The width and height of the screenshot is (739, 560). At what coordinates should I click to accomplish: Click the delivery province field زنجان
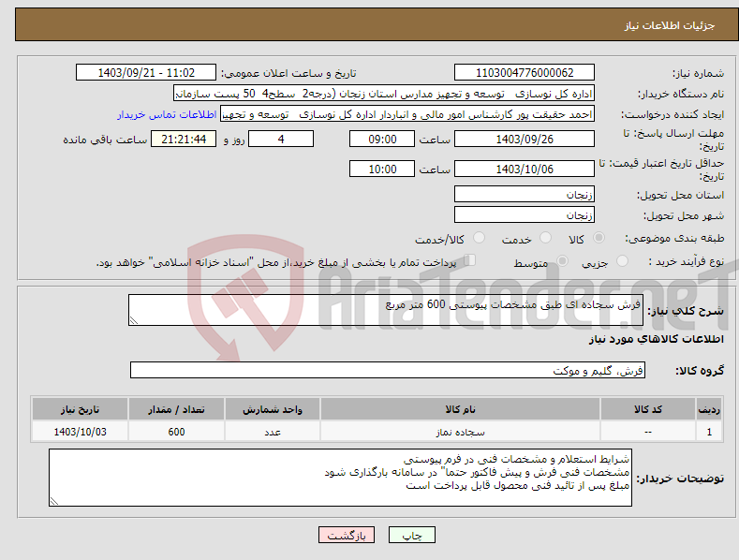pyautogui.click(x=525, y=194)
